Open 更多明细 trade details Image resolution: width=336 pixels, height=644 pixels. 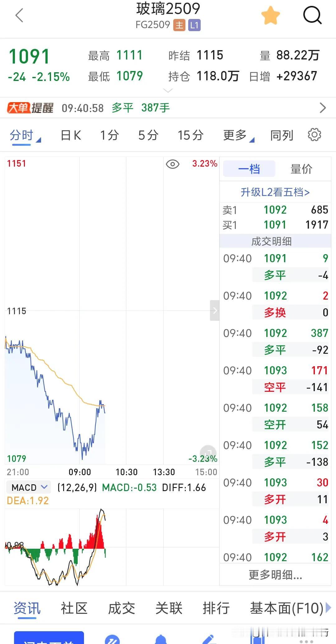tap(275, 575)
